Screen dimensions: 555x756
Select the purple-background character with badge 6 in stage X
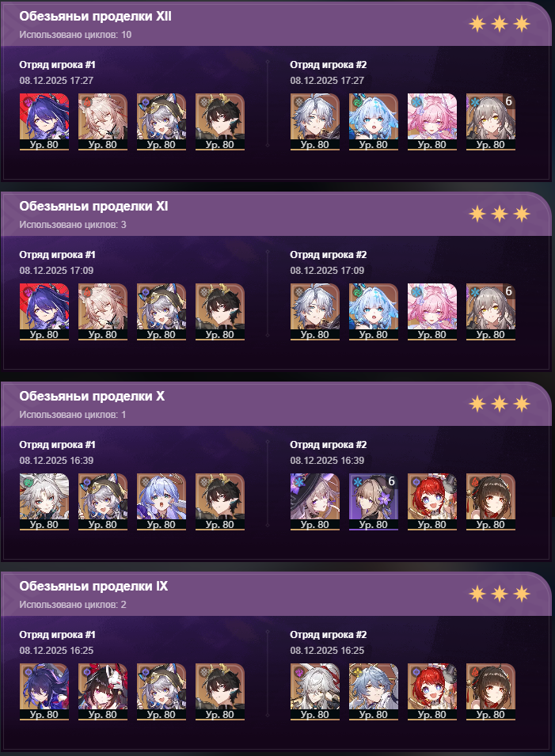373,501
